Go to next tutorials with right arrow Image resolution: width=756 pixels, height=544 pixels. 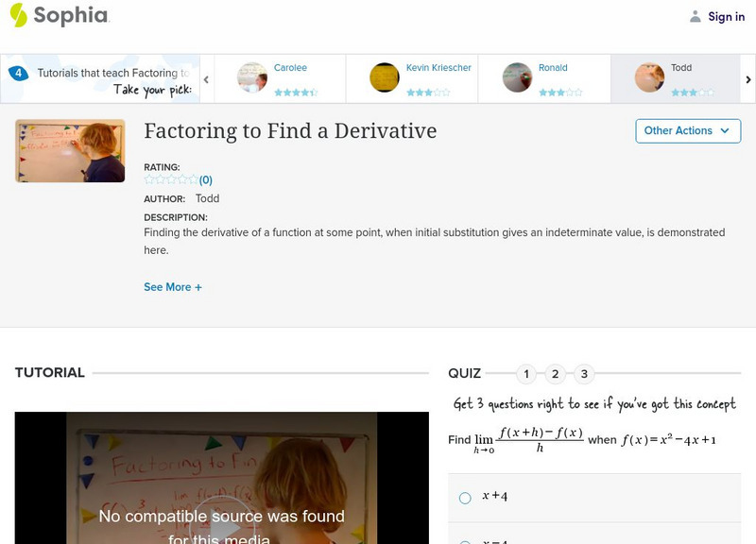(747, 79)
